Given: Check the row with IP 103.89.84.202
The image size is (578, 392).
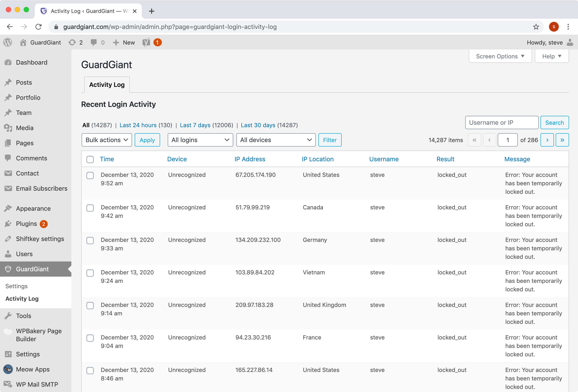Looking at the screenshot, I should point(90,273).
